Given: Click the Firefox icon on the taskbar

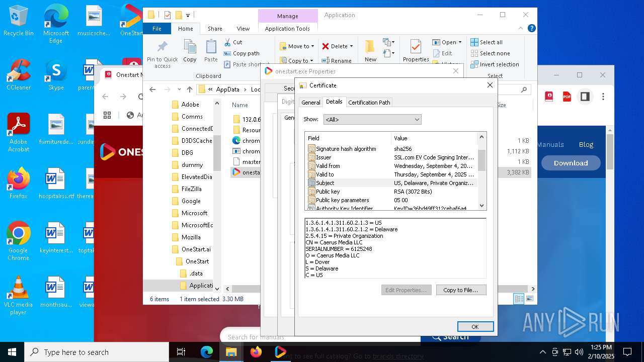Looking at the screenshot, I should 256,352.
